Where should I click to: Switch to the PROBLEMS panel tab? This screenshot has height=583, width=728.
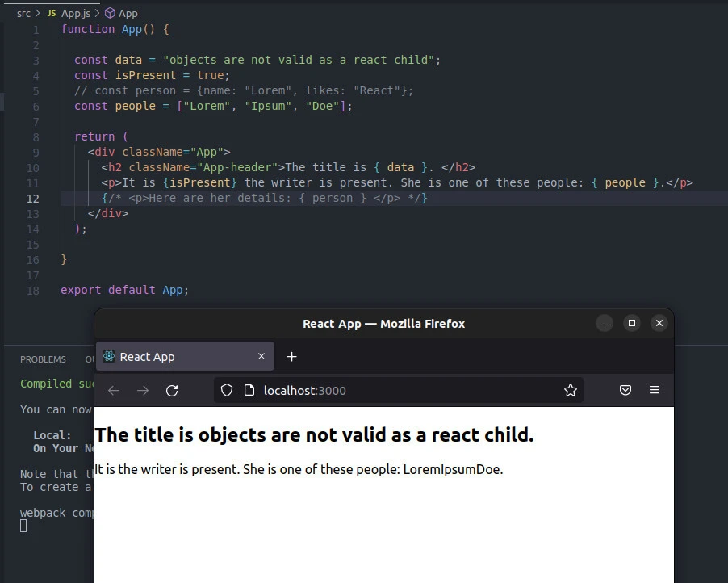coord(44,359)
